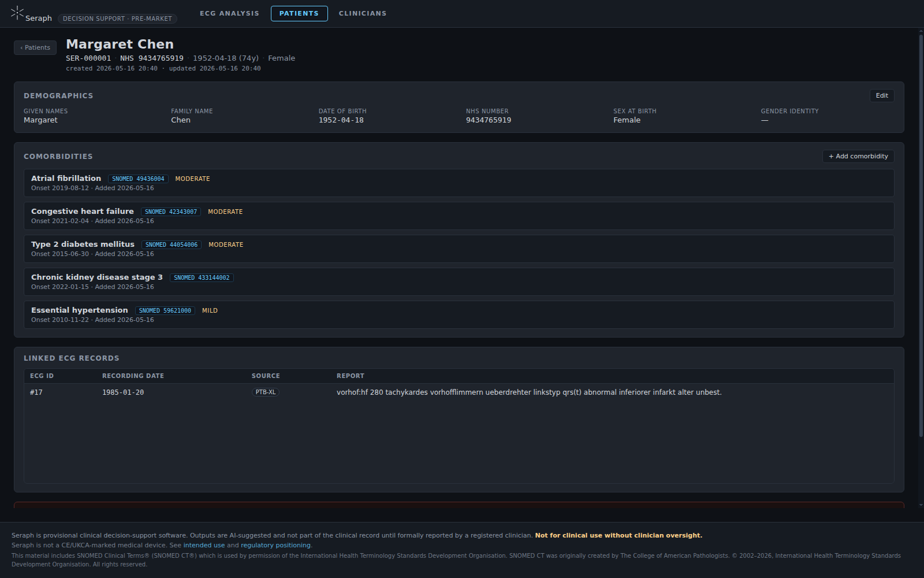The height and width of the screenshot is (578, 924).
Task: Click the Report column header
Action: coord(351,376)
